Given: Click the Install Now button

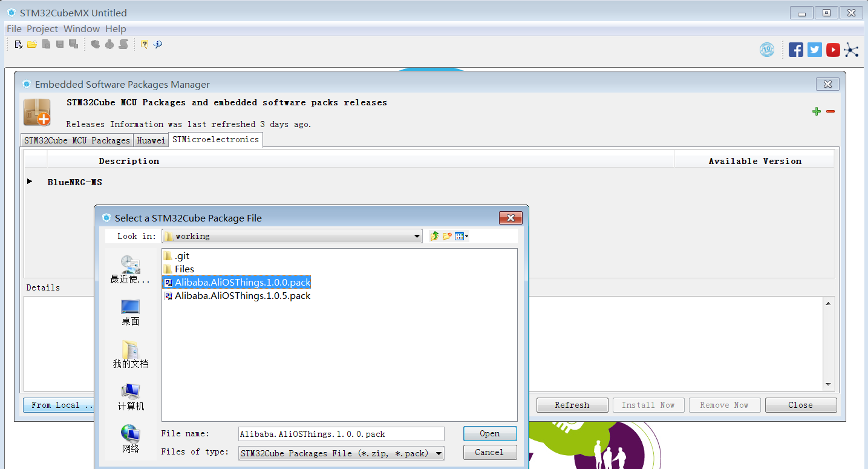Looking at the screenshot, I should pyautogui.click(x=648, y=405).
